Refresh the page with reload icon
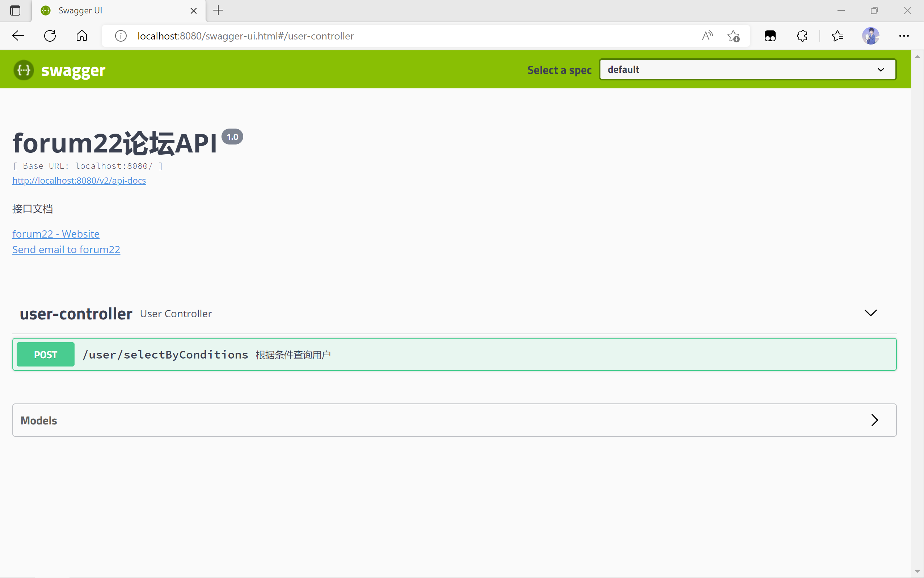This screenshot has height=578, width=924. tap(50, 36)
